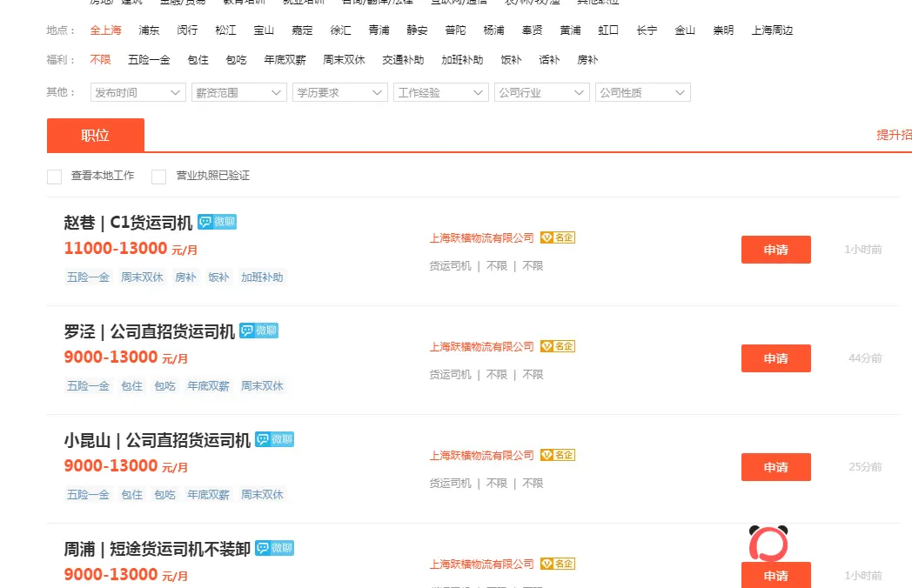Image resolution: width=912 pixels, height=588 pixels.
Task: Filter location by 闵行
Action: 187,30
